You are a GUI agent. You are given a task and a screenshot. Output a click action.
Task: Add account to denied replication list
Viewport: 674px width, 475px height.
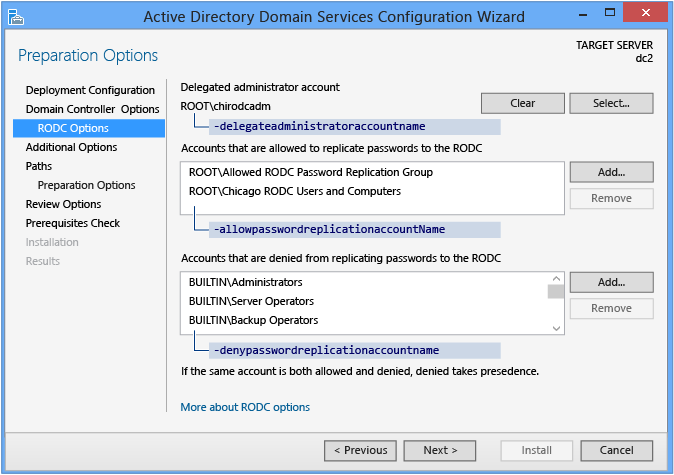(611, 282)
